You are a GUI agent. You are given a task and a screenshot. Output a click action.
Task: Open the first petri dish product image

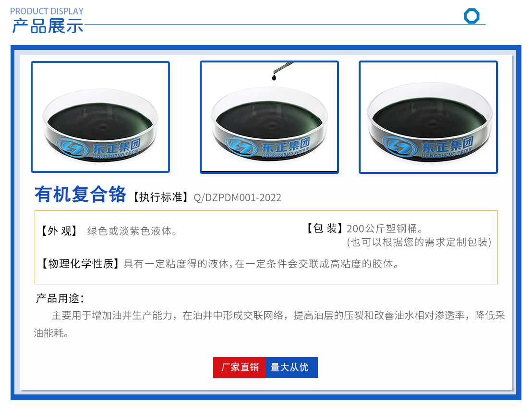pos(100,117)
